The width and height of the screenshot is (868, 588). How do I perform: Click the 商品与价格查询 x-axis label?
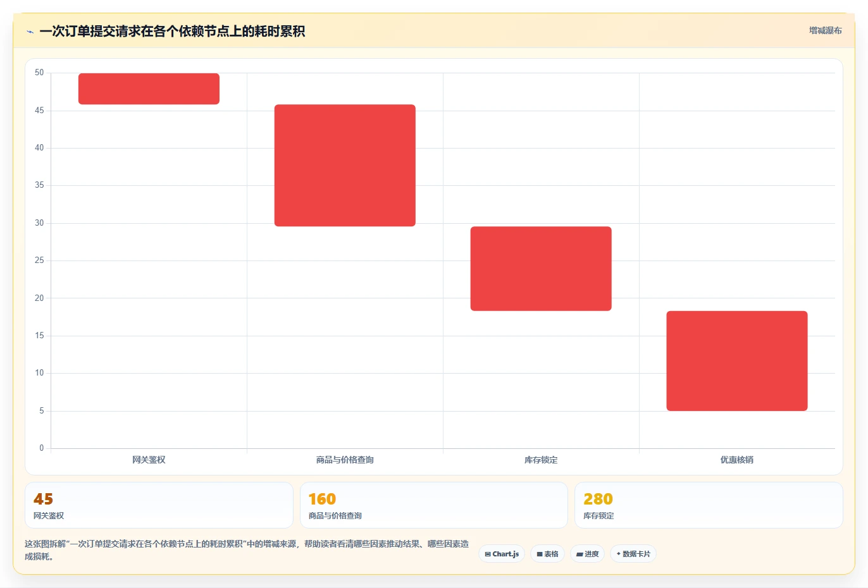pyautogui.click(x=345, y=460)
